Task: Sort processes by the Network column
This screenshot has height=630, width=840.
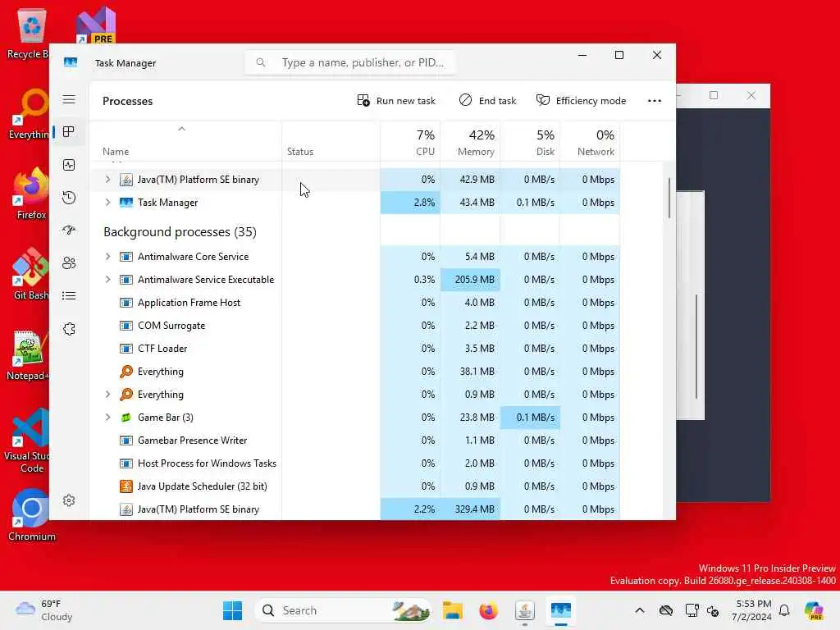Action: click(590, 141)
